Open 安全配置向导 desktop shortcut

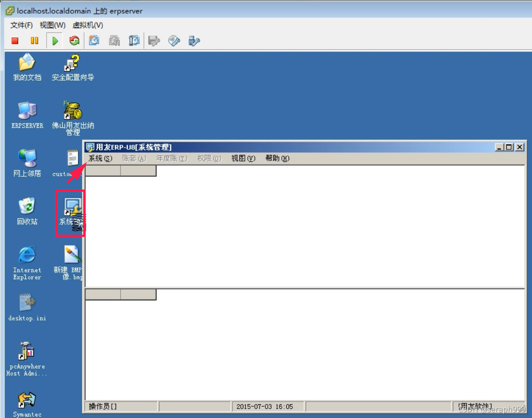pyautogui.click(x=73, y=67)
